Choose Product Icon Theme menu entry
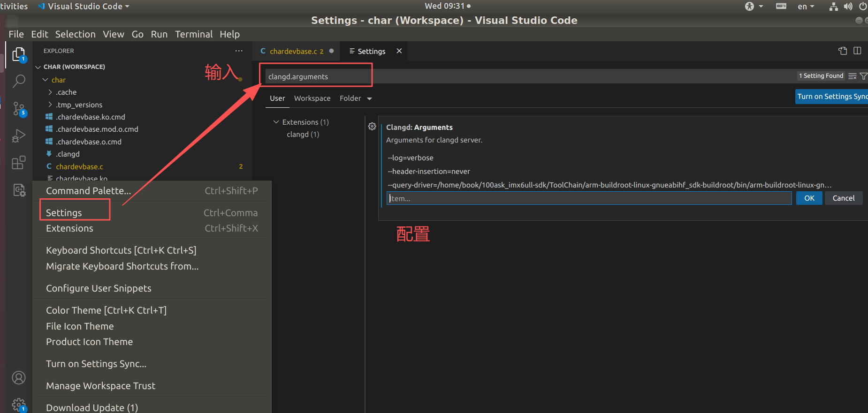Image resolution: width=868 pixels, height=413 pixels. tap(152, 342)
